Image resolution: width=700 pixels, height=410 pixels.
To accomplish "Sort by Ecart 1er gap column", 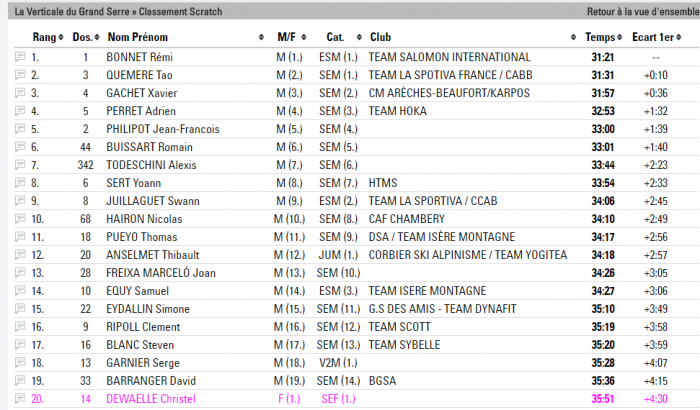I will pyautogui.click(x=679, y=37).
